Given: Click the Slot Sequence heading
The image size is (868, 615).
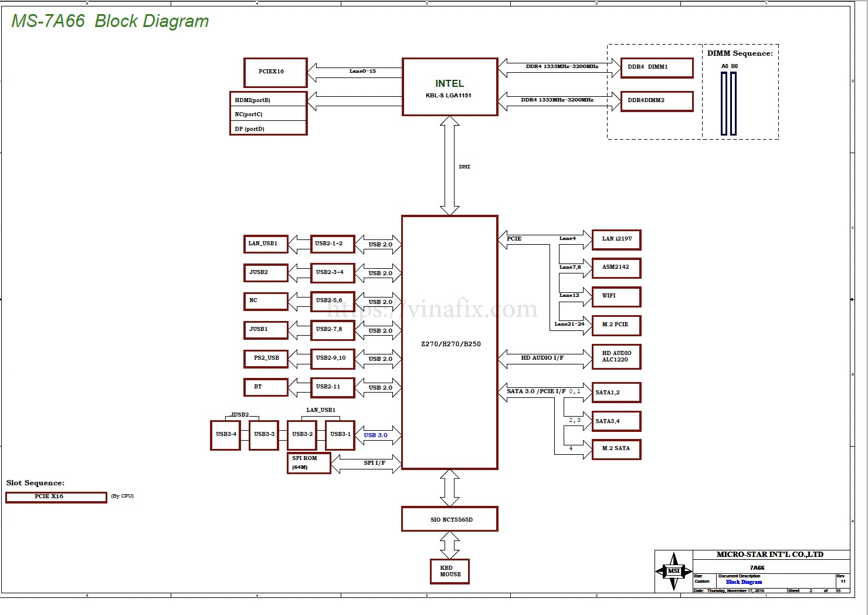Looking at the screenshot, I should tap(35, 483).
